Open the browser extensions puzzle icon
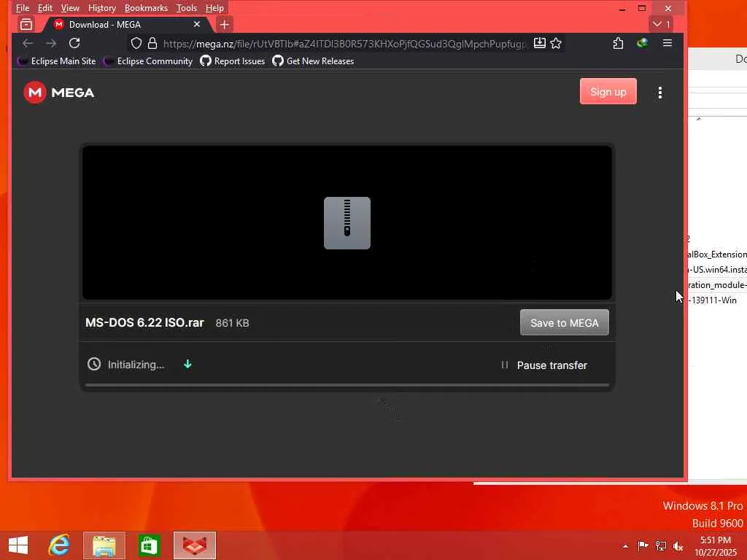 pos(618,43)
